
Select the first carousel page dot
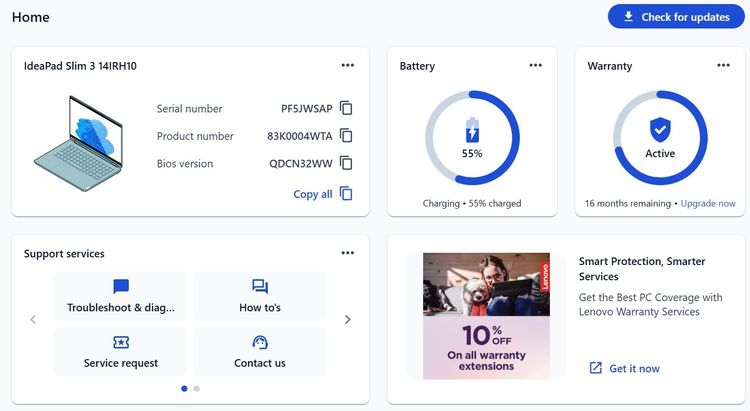184,389
